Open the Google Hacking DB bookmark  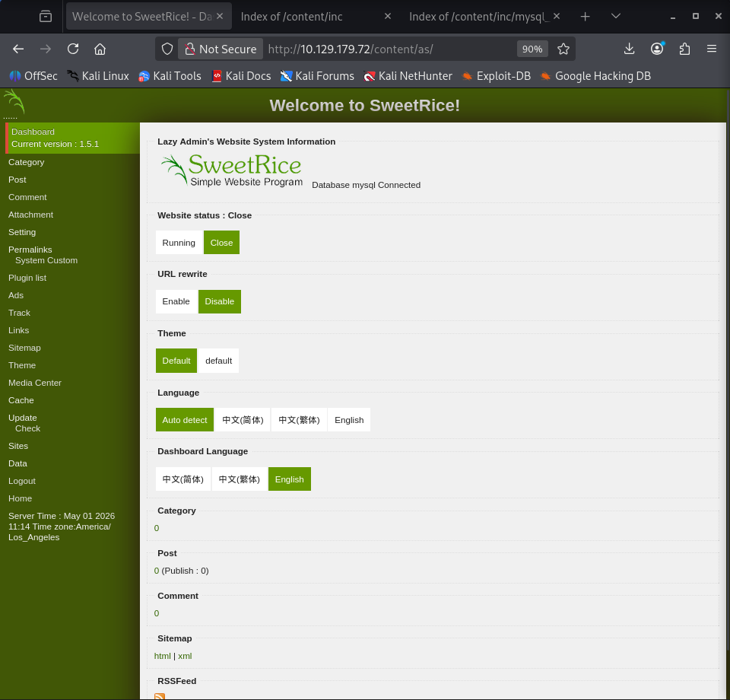point(595,76)
